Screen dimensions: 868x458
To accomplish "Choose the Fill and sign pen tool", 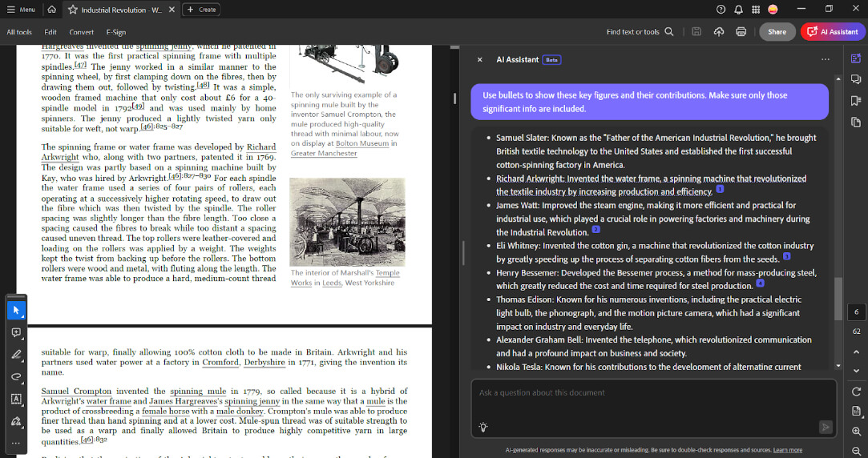I will click(16, 421).
